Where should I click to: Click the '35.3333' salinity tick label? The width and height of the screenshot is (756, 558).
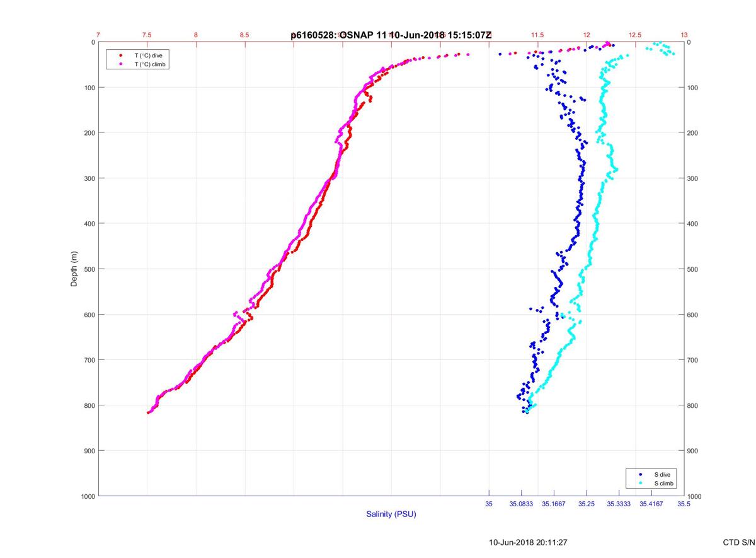(x=619, y=504)
